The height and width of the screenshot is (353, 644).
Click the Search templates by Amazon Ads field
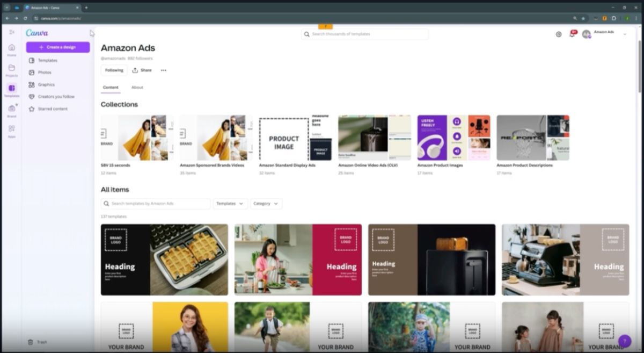click(x=156, y=204)
